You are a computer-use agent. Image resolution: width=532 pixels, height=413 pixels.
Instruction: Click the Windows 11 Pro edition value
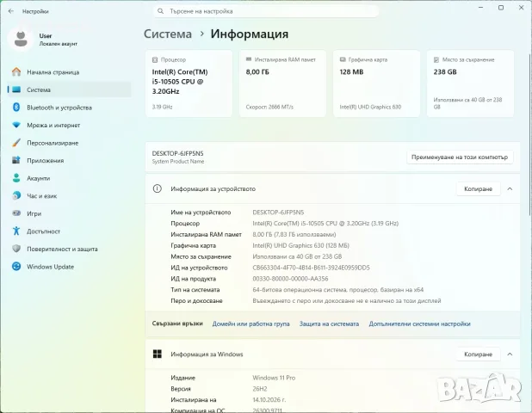(274, 378)
